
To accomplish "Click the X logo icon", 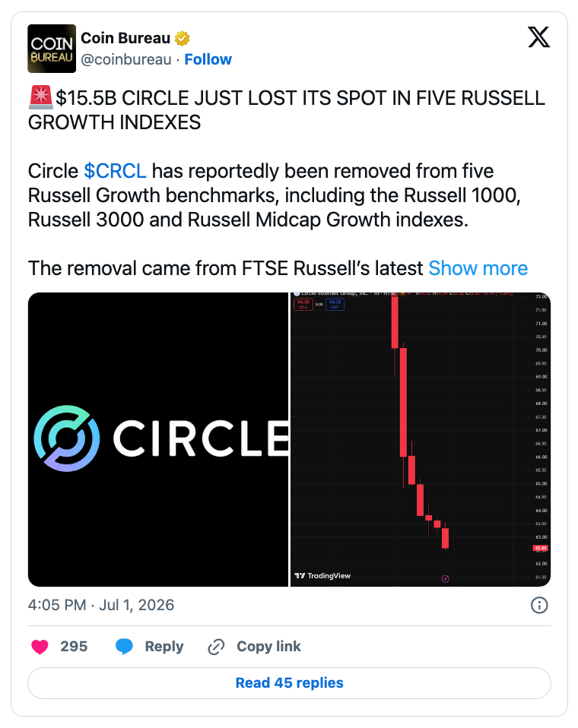I will pos(539,37).
